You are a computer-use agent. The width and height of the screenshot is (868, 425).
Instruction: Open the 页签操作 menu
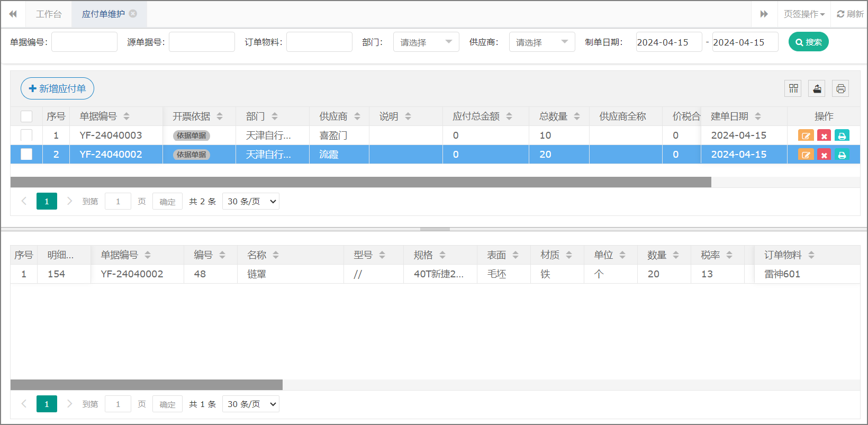(803, 14)
